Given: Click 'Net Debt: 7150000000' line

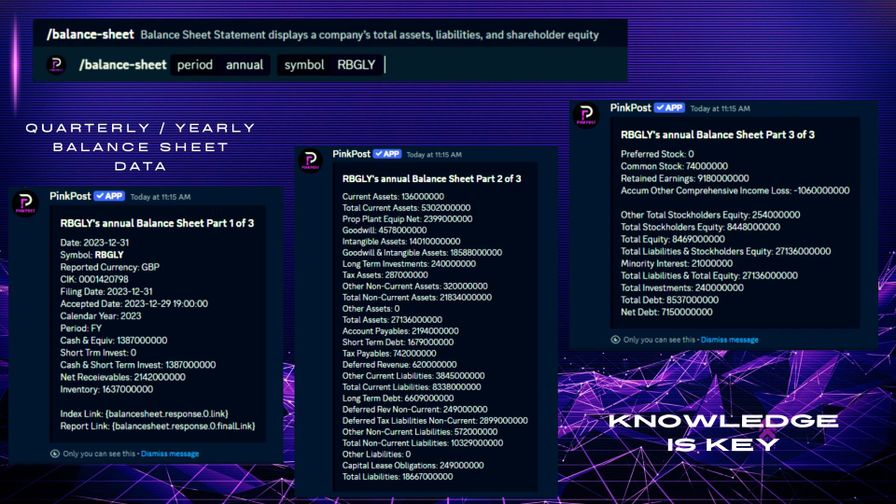Looking at the screenshot, I should click(666, 313).
